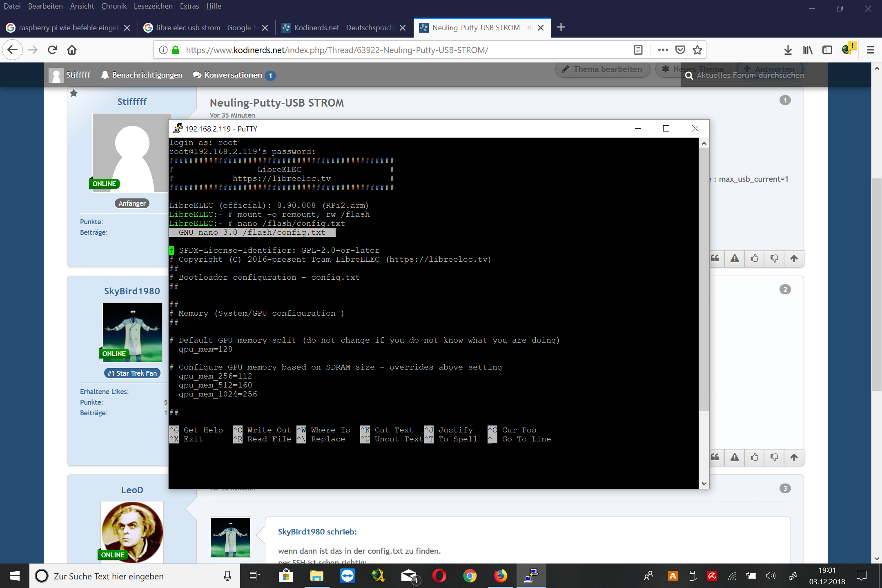This screenshot has height=588, width=882.
Task: Open the Firefox library
Action: click(808, 50)
